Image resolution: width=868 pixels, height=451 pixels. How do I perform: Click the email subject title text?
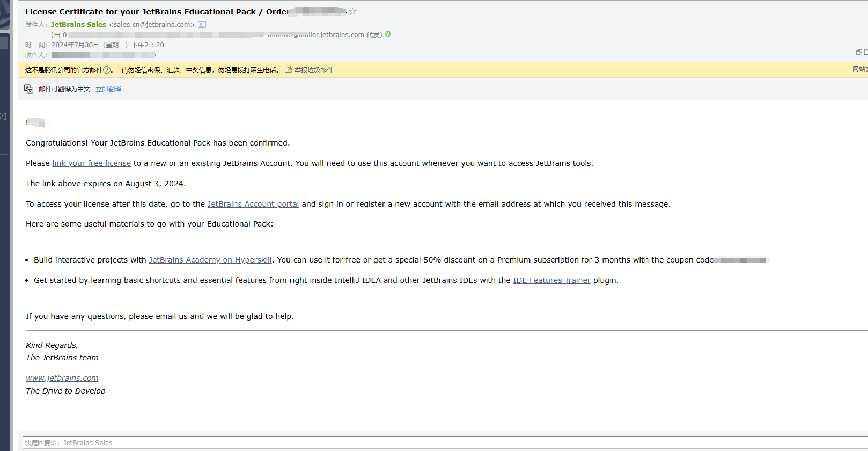[157, 12]
